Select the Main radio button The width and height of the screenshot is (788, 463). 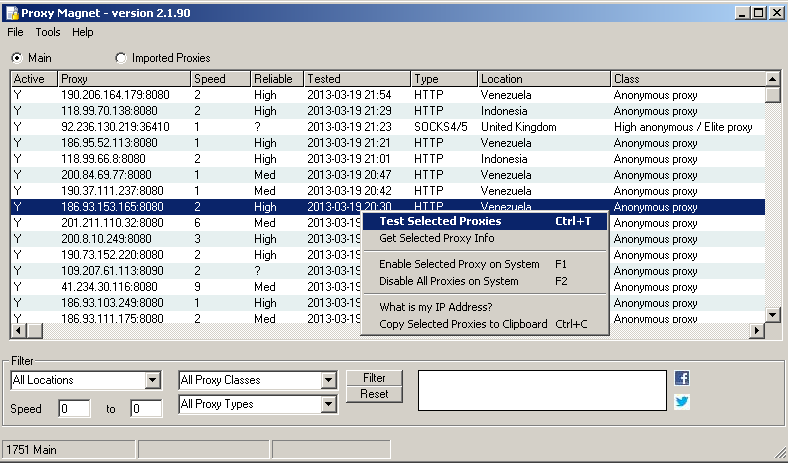(18, 58)
